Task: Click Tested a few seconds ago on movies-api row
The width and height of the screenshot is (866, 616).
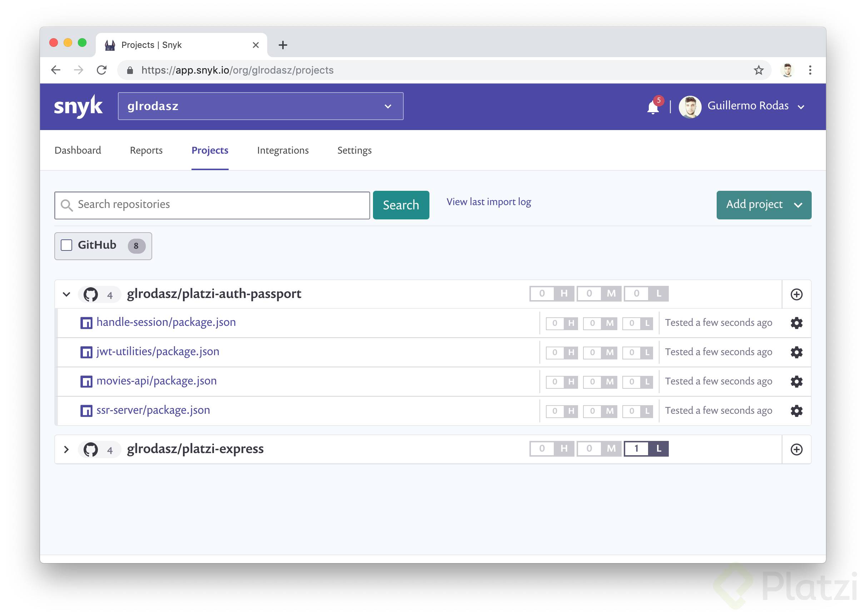Action: [718, 381]
